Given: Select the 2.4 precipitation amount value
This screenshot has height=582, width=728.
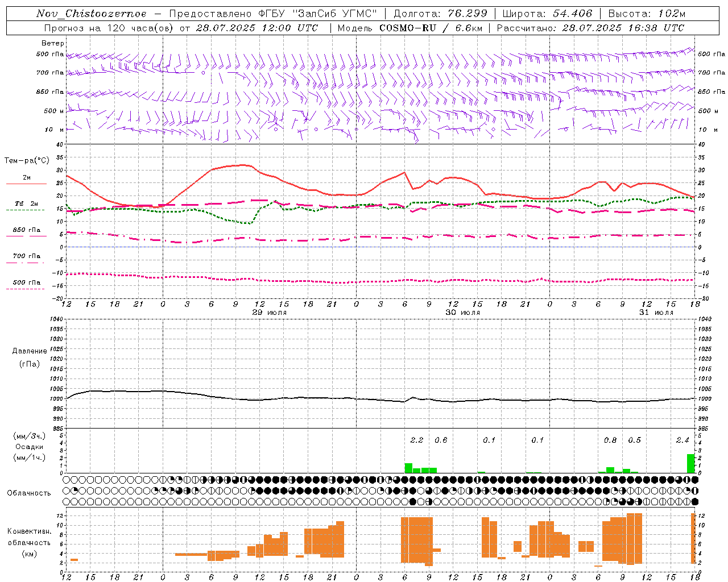Looking at the screenshot, I should click(x=682, y=440).
